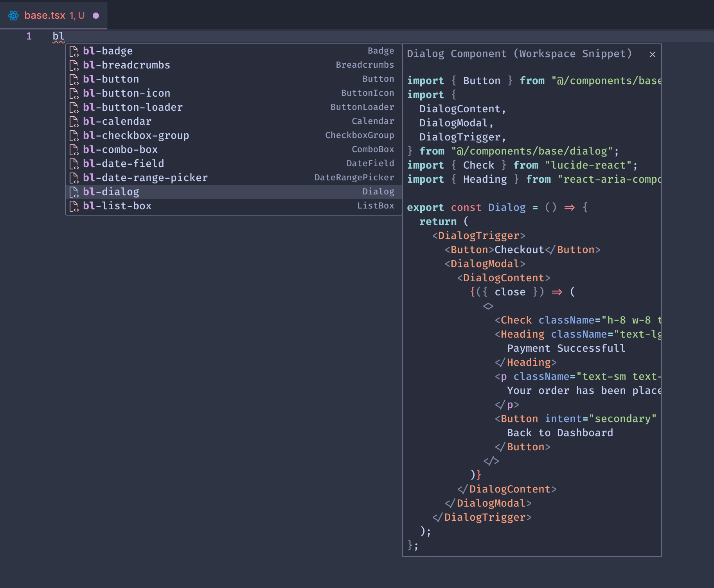Insert the bl-combo-box snippet
This screenshot has height=588, width=714.
coord(234,149)
